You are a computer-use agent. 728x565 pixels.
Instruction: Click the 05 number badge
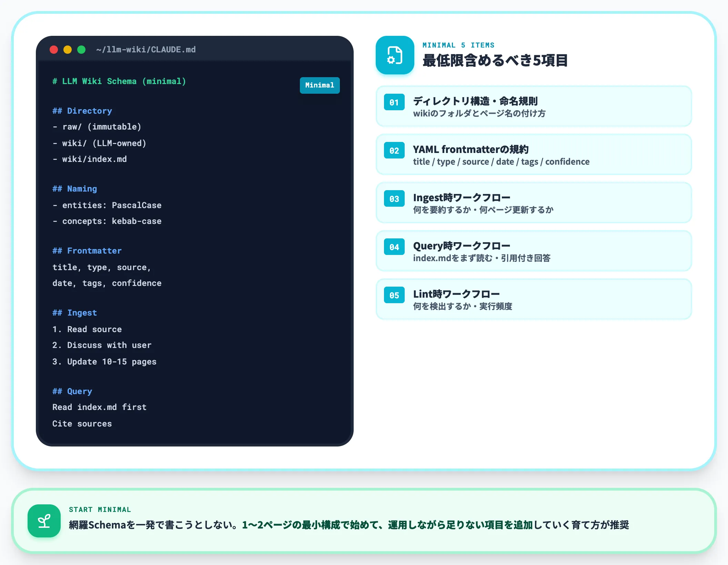pyautogui.click(x=394, y=295)
